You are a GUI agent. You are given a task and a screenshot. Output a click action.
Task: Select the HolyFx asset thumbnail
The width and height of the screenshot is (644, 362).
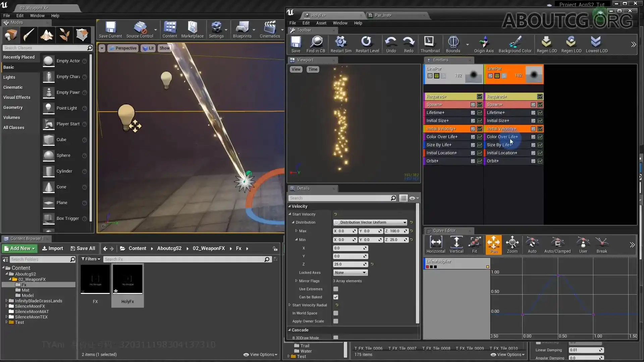pos(127,279)
